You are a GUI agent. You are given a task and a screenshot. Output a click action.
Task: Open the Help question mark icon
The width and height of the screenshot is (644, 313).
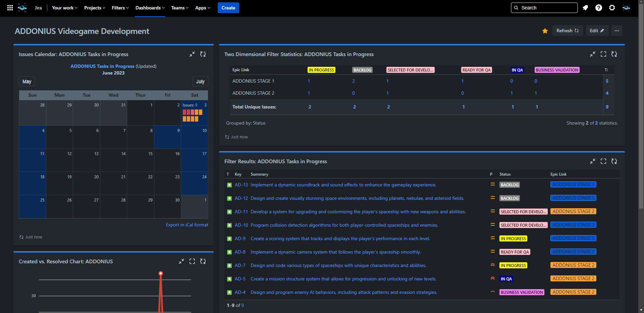[599, 8]
